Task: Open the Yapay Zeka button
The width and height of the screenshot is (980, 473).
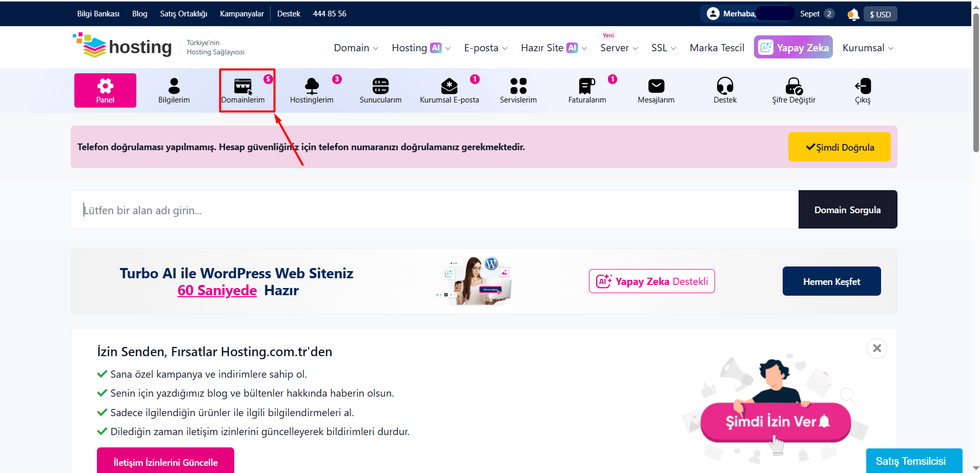Action: click(793, 47)
